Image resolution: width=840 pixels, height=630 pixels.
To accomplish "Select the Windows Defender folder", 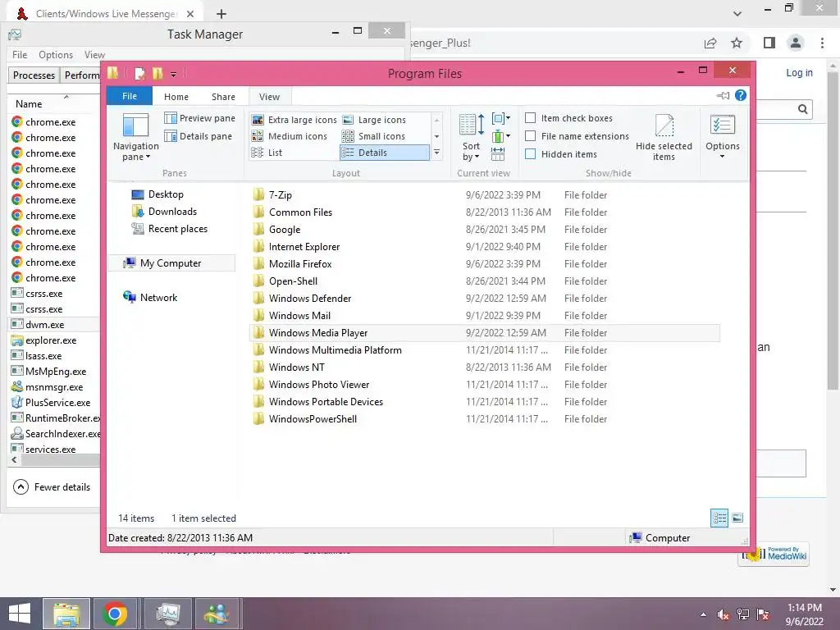I will (485, 299).
